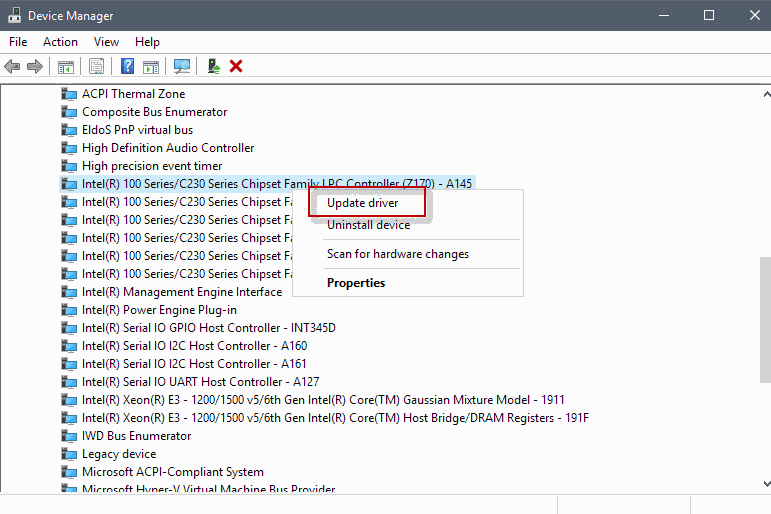Select Microsoft ACPI-Compliant System
This screenshot has width=771, height=514.
(x=173, y=472)
